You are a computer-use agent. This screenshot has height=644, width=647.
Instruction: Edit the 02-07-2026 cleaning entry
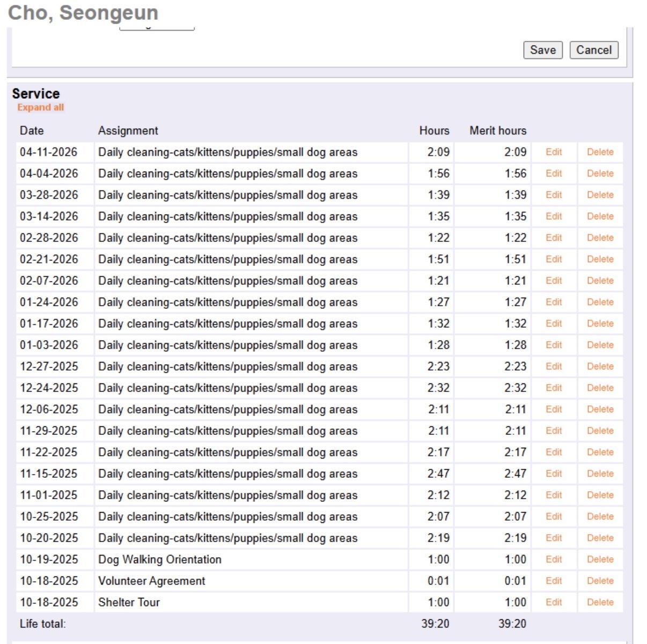[554, 281]
